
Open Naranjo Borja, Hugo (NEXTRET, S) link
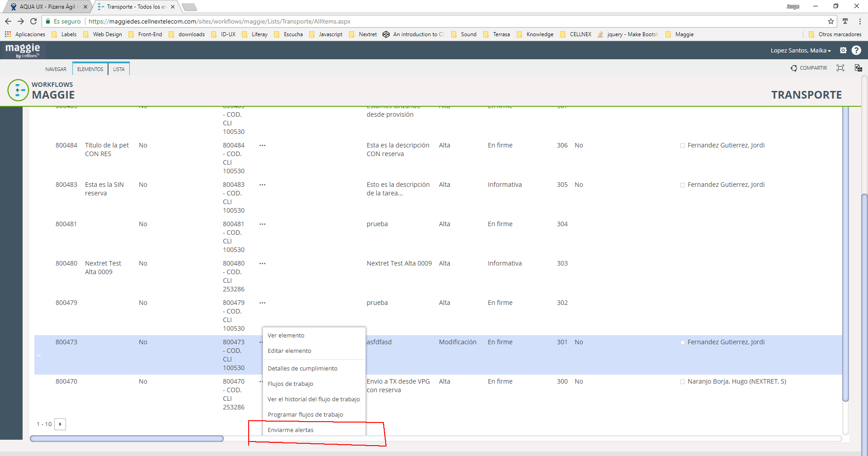(737, 381)
